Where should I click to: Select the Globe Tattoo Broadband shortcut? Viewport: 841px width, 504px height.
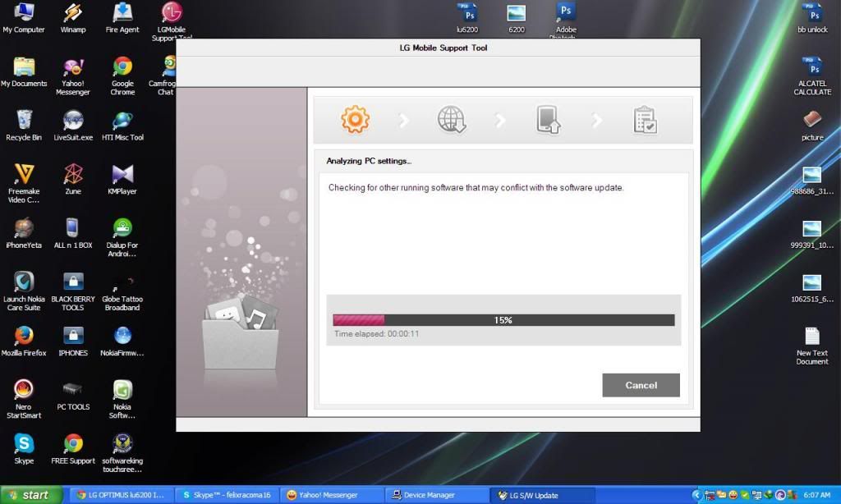click(122, 291)
